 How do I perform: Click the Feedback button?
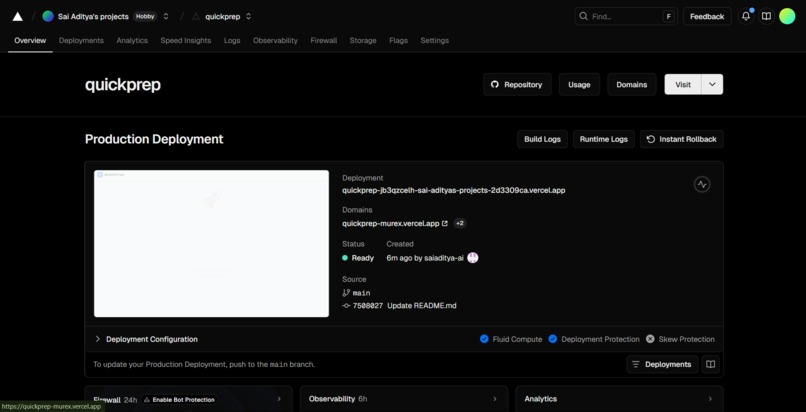point(707,16)
